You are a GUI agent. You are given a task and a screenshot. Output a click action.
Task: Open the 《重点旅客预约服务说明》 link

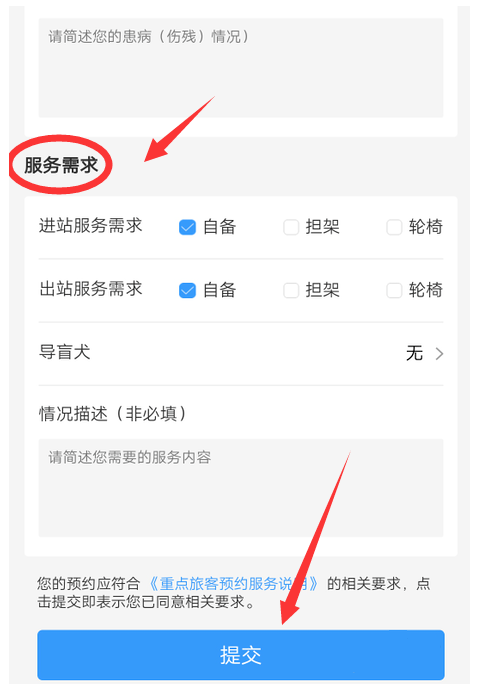233,584
